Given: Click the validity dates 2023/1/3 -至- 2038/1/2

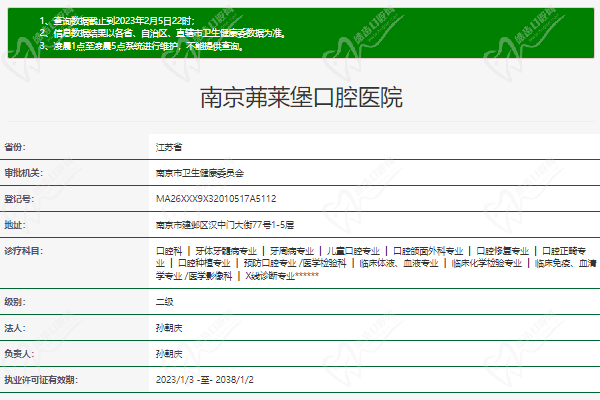Looking at the screenshot, I should (205, 380).
